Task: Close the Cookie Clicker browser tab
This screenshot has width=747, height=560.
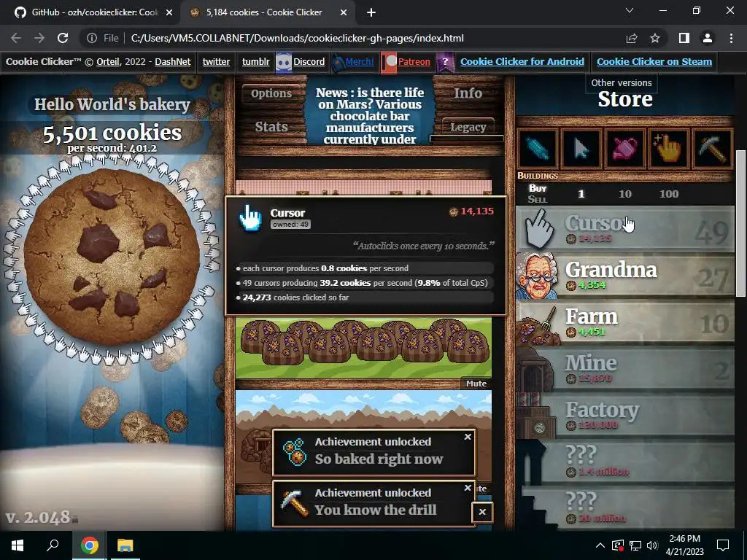Action: (x=344, y=13)
